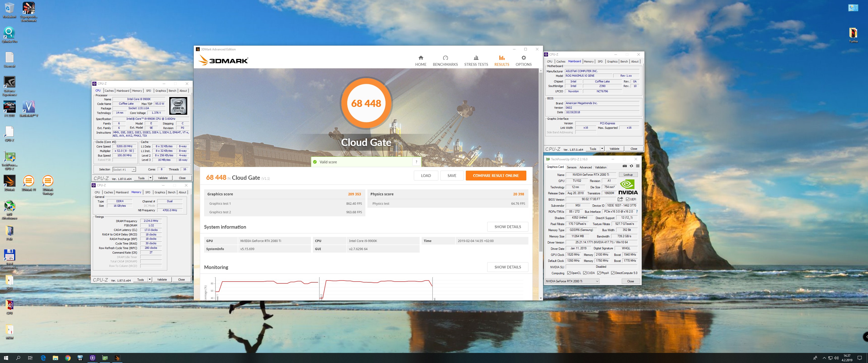Show hidden system tray icons chevron

824,358
